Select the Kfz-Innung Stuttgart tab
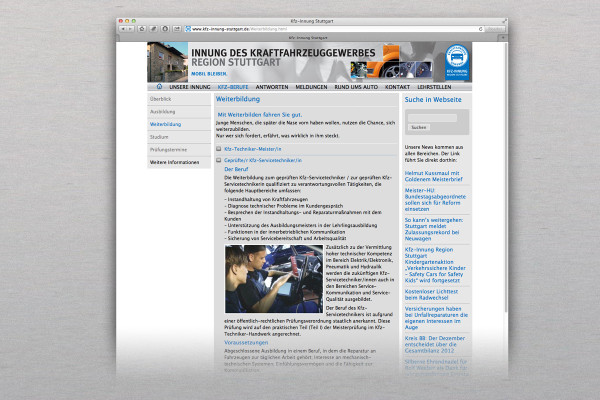This screenshot has height=400, width=600. [308, 38]
